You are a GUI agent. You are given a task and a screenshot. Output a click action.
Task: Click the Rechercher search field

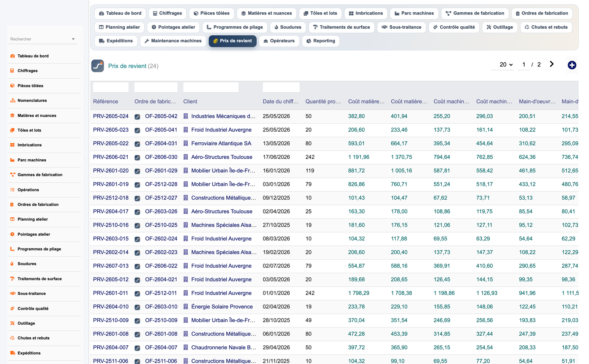pyautogui.click(x=39, y=39)
